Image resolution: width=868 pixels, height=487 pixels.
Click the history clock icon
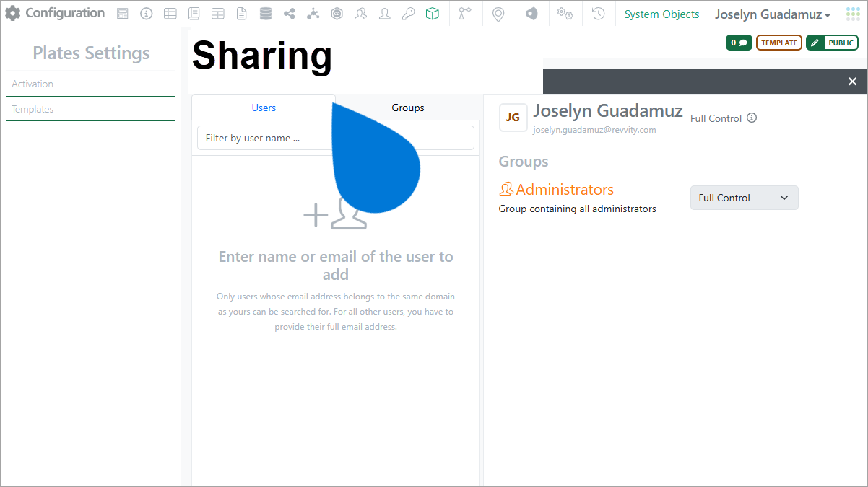(598, 14)
